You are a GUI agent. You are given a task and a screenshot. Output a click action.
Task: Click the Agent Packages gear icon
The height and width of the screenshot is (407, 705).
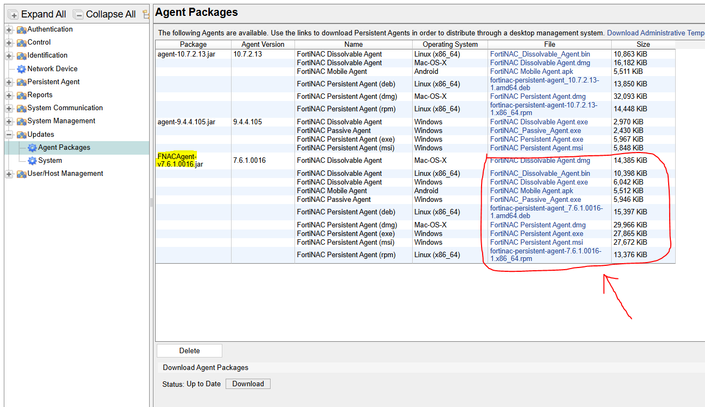[32, 147]
